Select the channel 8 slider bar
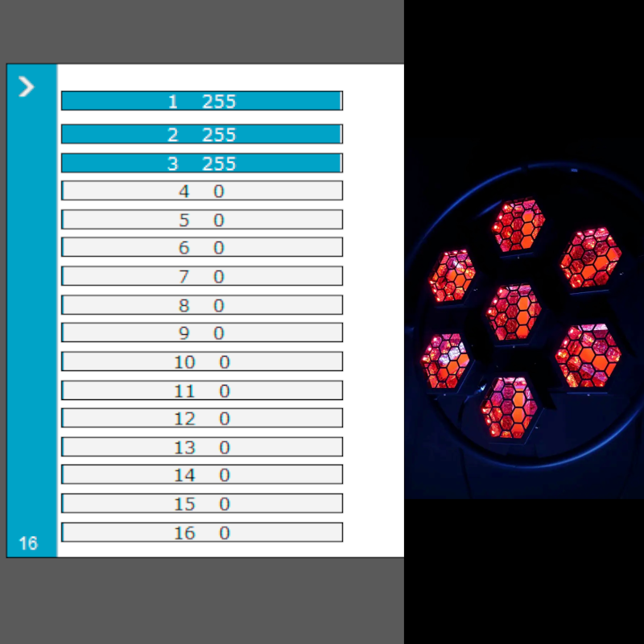Image resolution: width=644 pixels, height=644 pixels. [x=202, y=305]
